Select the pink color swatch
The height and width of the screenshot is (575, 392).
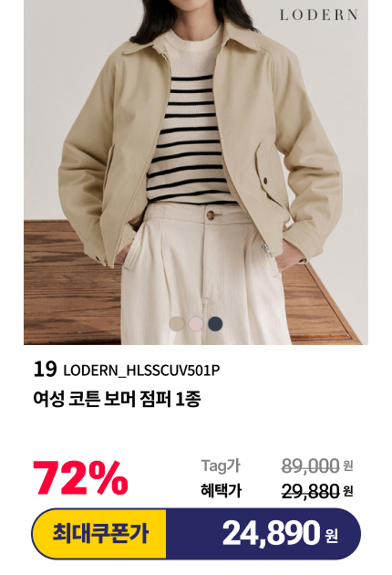pos(196,324)
